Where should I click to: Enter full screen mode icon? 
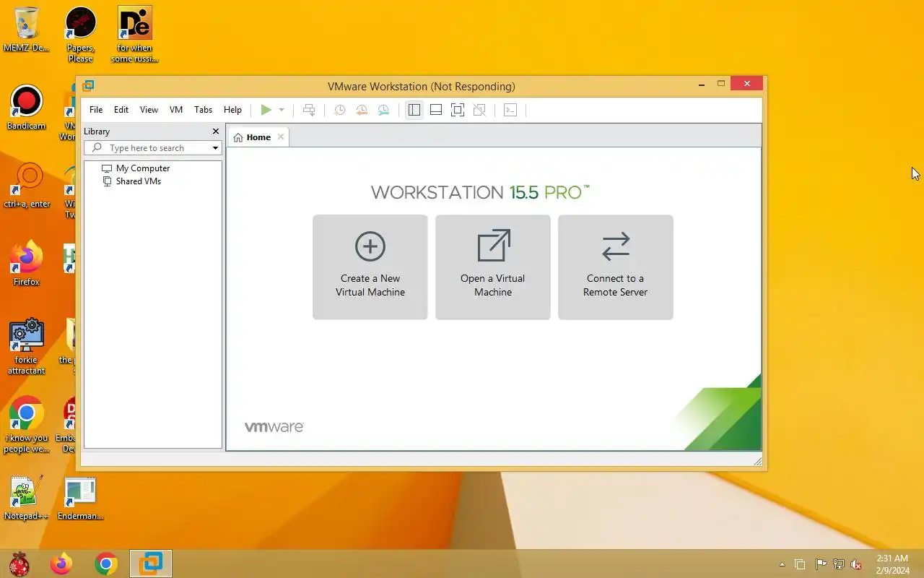458,110
